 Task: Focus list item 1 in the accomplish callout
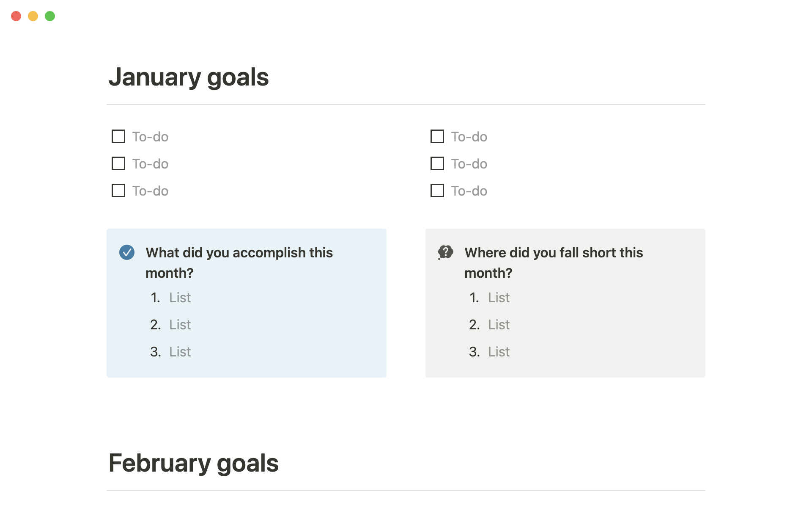click(x=180, y=298)
